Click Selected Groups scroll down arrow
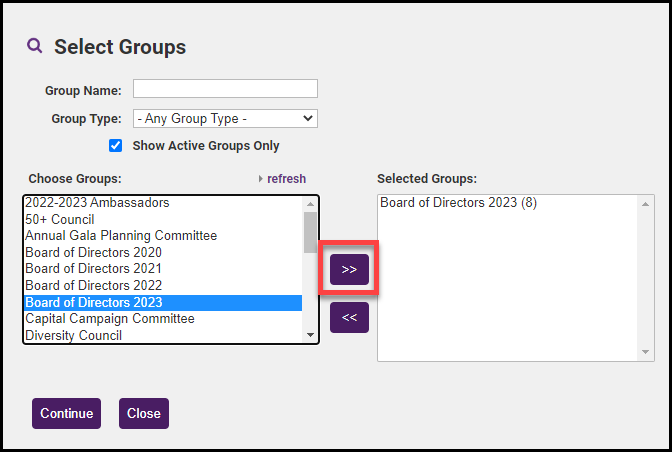 645,352
